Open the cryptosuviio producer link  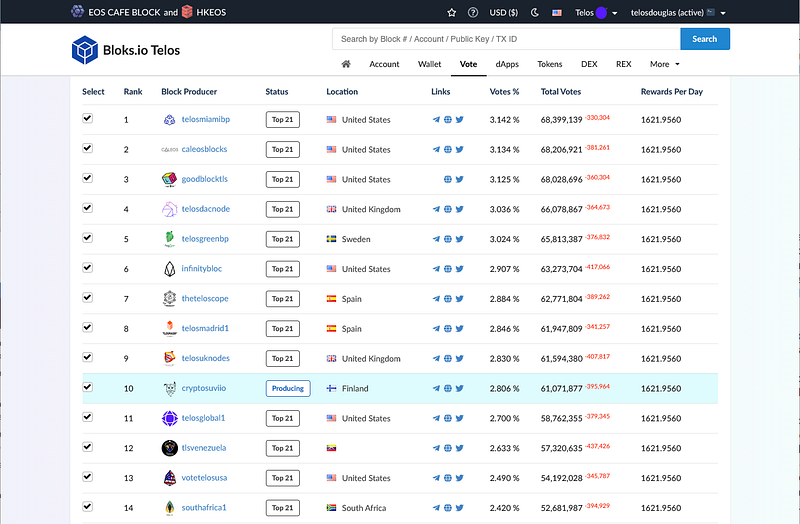204,388
